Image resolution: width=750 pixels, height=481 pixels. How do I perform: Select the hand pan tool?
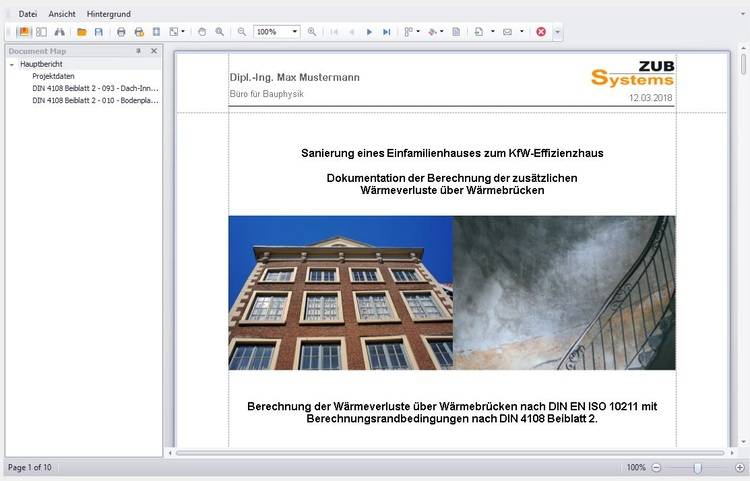tap(202, 32)
